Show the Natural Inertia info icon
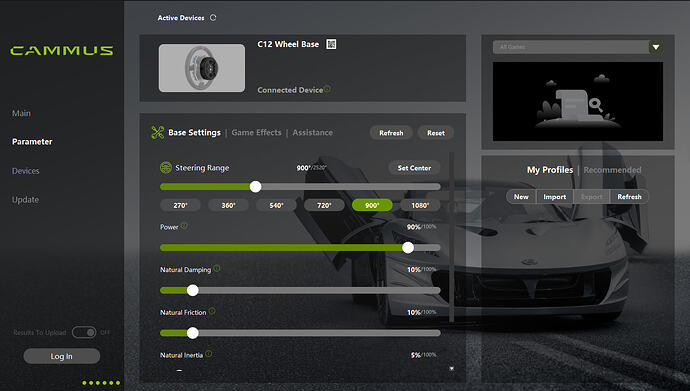This screenshot has width=690, height=391. pyautogui.click(x=209, y=354)
